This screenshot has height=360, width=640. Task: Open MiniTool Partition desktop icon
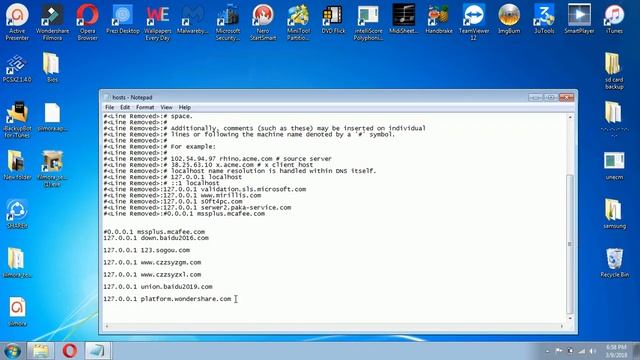pos(298,21)
